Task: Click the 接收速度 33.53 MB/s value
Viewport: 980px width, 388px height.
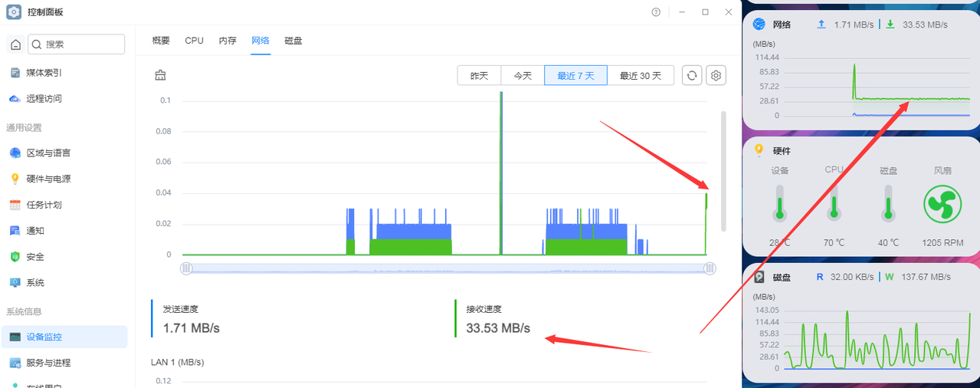Action: tap(498, 328)
